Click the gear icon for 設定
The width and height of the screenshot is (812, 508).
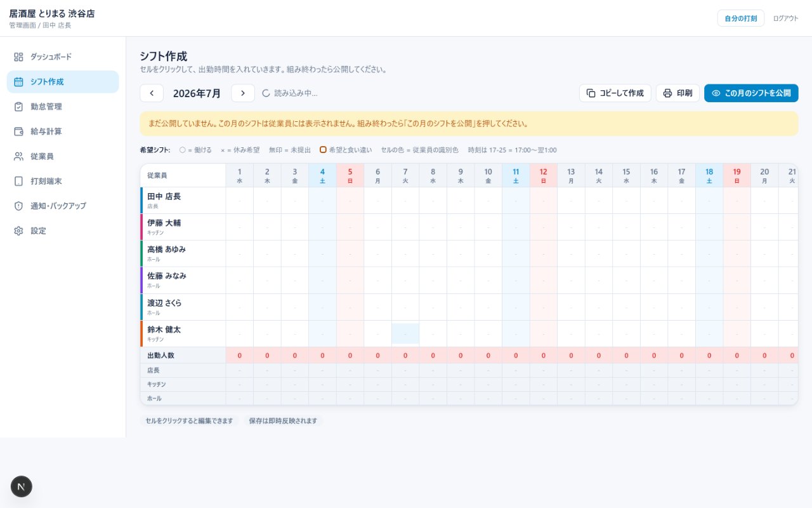pos(18,231)
